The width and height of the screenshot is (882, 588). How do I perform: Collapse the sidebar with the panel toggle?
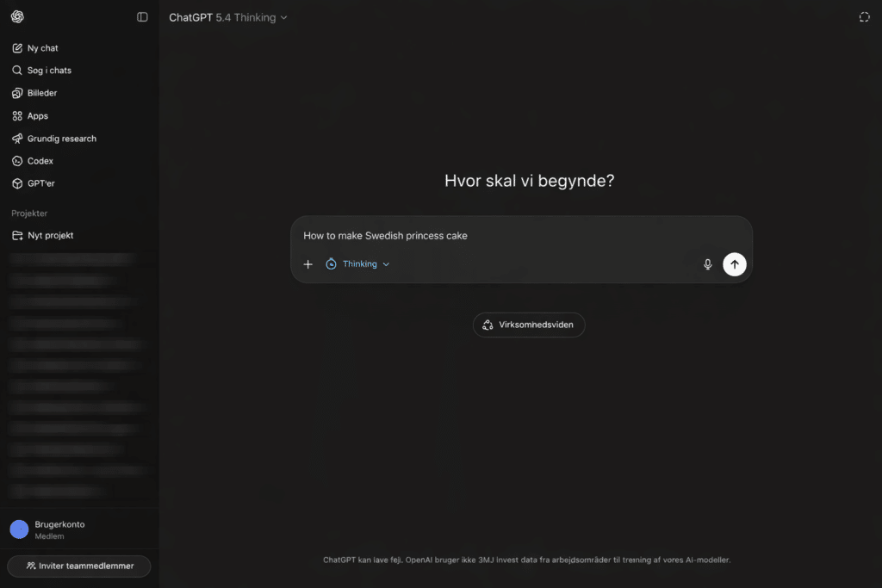click(x=141, y=16)
